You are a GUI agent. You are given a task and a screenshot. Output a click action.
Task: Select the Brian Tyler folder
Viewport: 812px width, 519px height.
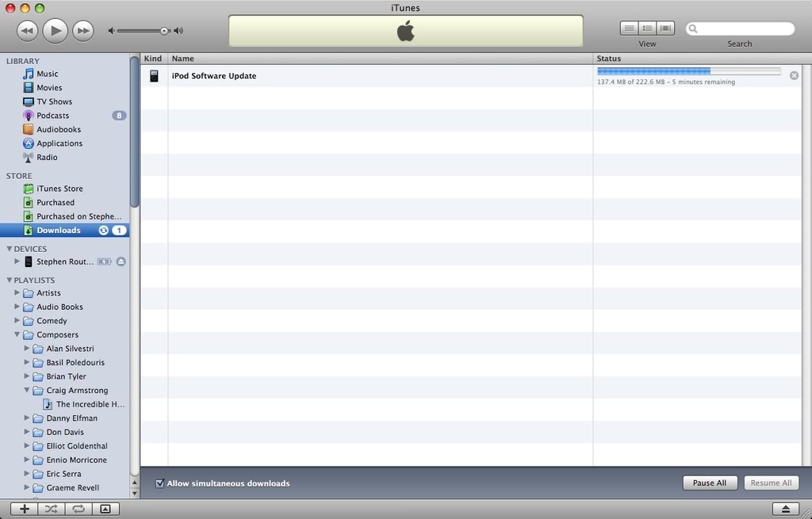(x=65, y=376)
